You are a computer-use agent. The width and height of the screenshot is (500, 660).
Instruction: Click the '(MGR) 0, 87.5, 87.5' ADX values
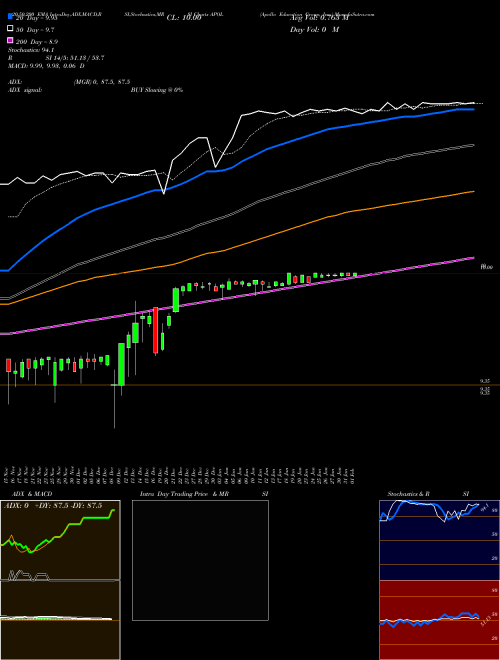[x=102, y=82]
